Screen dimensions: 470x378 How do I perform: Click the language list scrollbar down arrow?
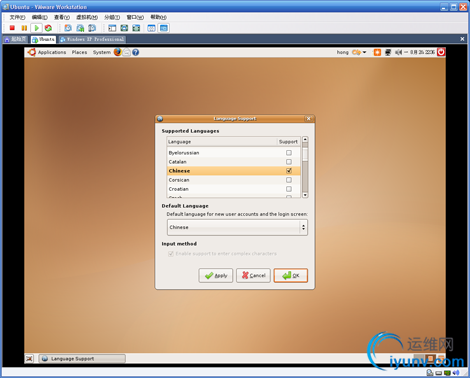(305, 195)
